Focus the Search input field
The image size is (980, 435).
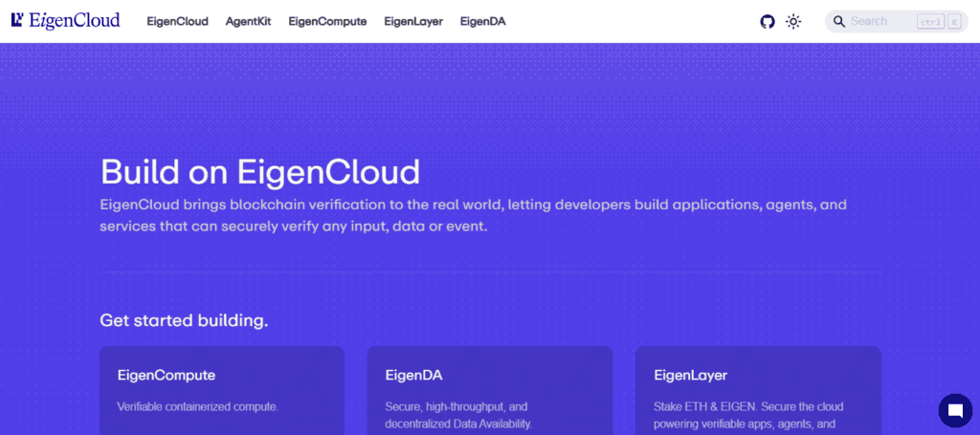pos(896,21)
